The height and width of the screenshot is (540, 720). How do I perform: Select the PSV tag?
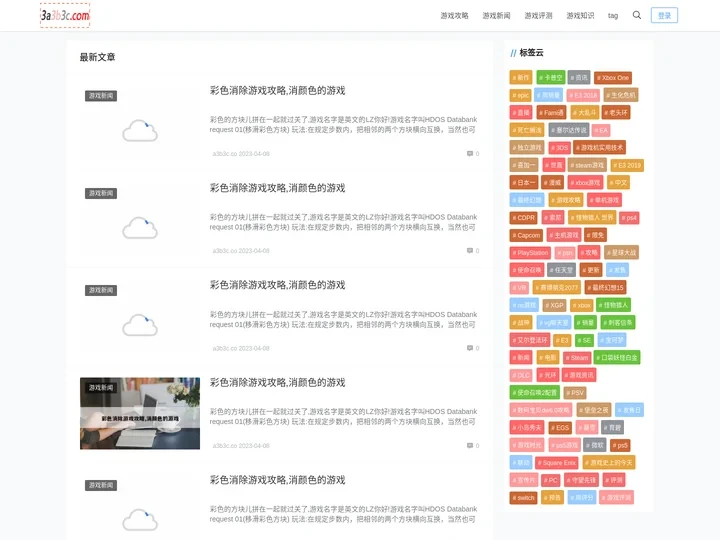(574, 393)
